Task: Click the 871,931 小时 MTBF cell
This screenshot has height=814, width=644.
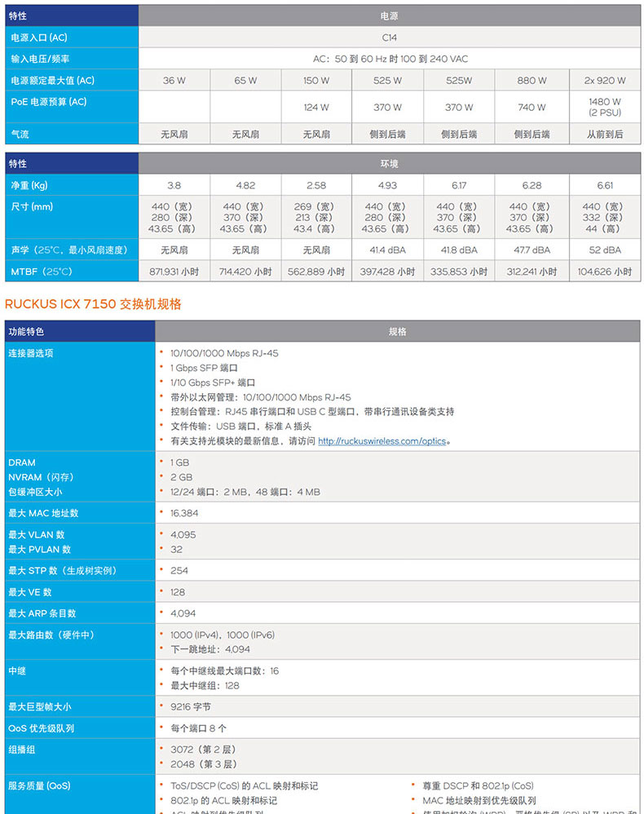Action: 174,272
